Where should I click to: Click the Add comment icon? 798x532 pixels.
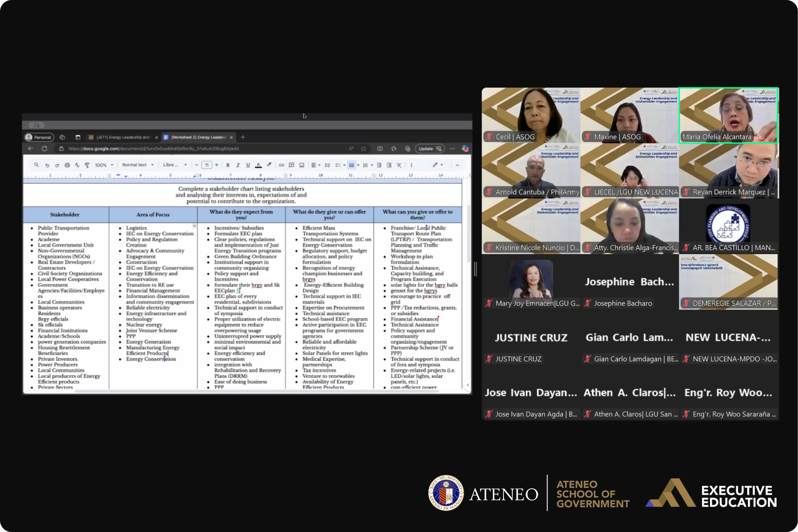point(291,165)
